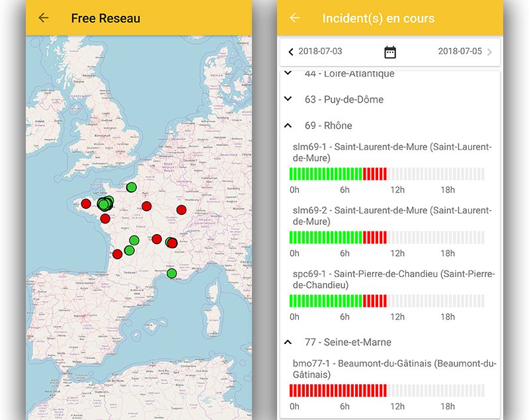
Task: Select the green marker near Paris
Action: click(x=132, y=186)
